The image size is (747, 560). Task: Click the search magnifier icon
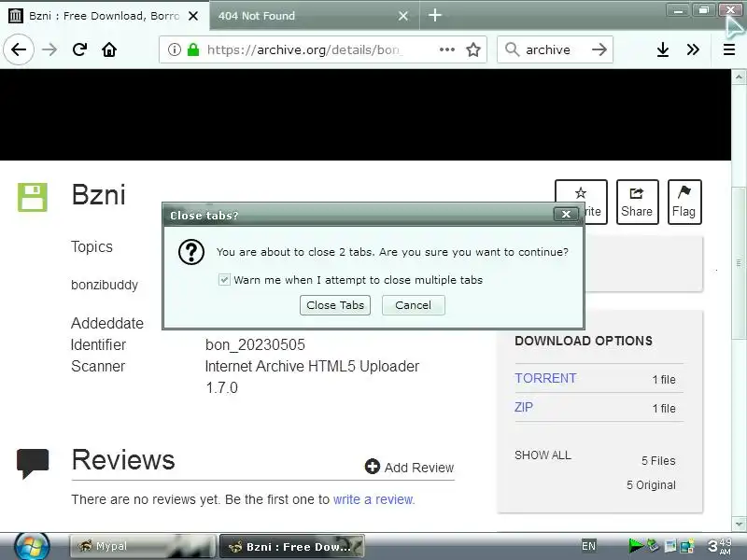(512, 49)
